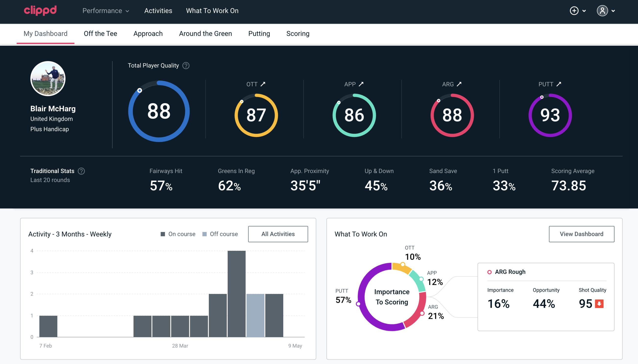Image resolution: width=638 pixels, height=364 pixels.
Task: Switch to the Putting tab
Action: tap(259, 33)
